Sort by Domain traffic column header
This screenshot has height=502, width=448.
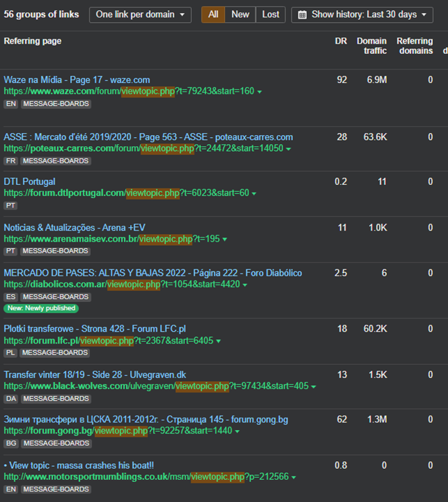point(371,46)
